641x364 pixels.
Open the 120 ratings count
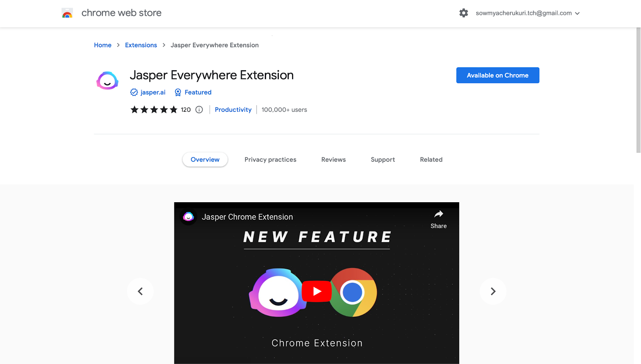pos(185,110)
